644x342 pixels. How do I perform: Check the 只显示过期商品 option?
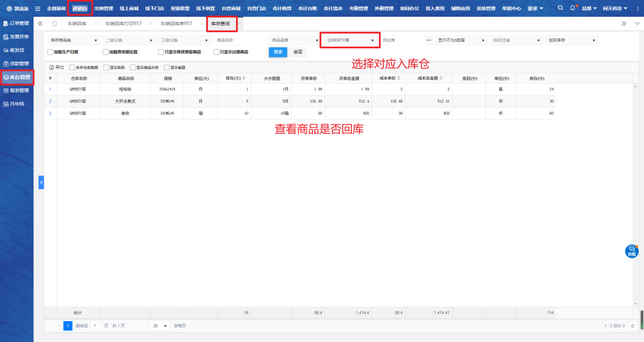216,52
